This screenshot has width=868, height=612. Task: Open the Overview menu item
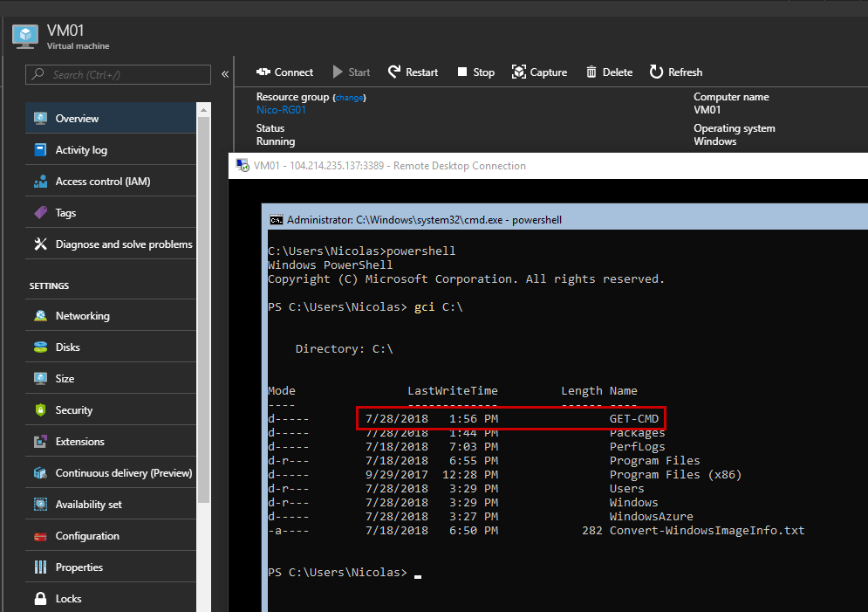(111, 118)
